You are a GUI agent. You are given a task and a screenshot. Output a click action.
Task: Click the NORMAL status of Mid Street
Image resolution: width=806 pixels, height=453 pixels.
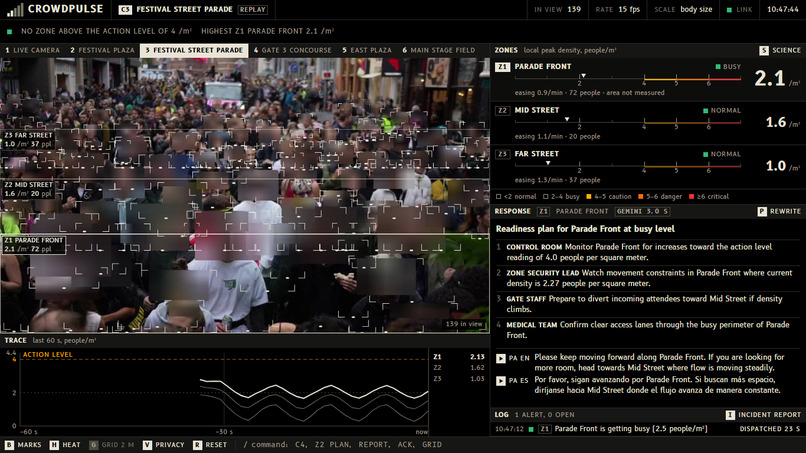click(x=722, y=111)
